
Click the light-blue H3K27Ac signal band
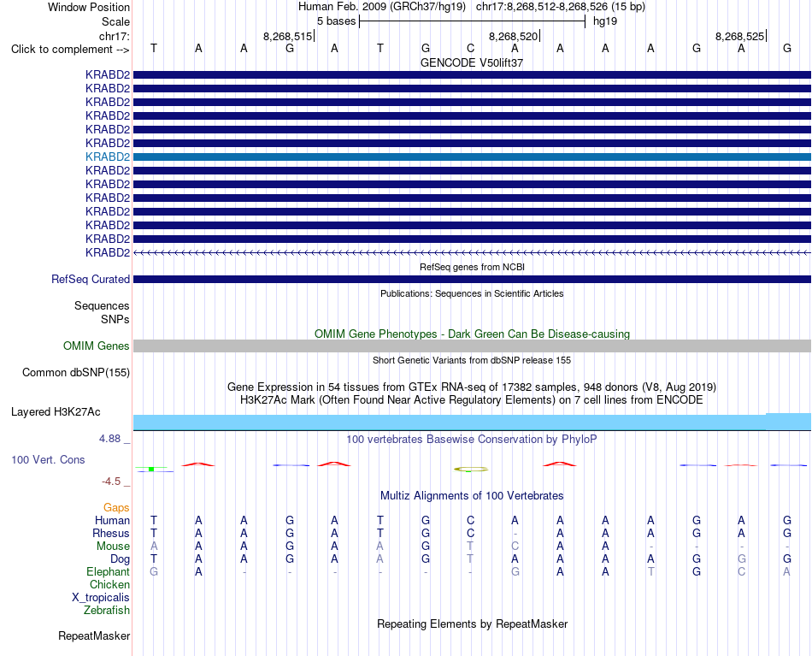click(x=472, y=422)
